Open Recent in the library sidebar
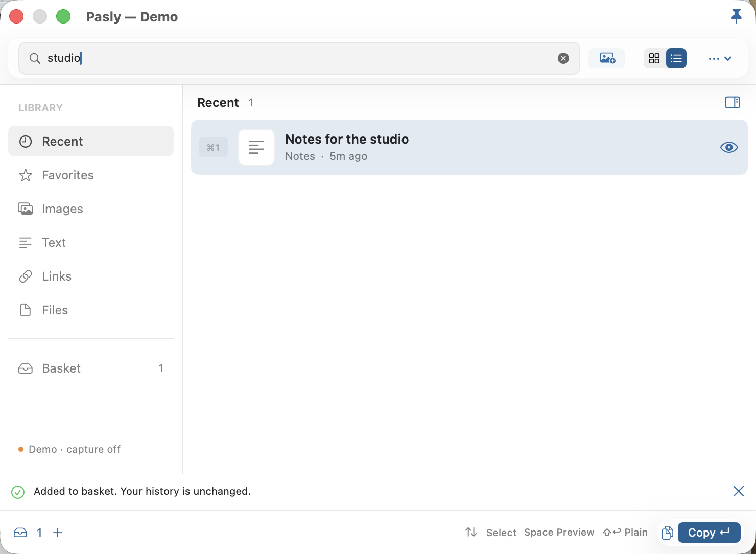756x554 pixels. click(x=91, y=141)
